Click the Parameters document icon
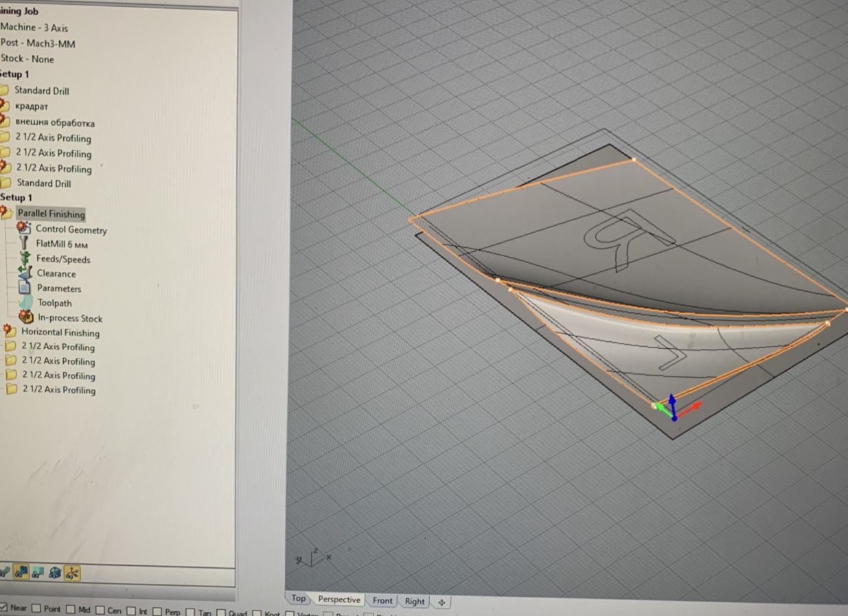 pyautogui.click(x=25, y=288)
